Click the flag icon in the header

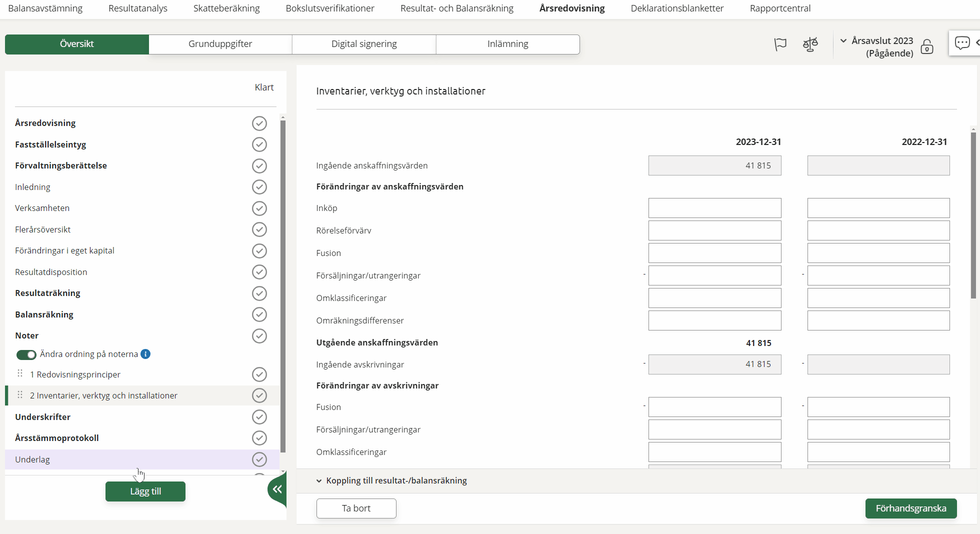pos(780,45)
